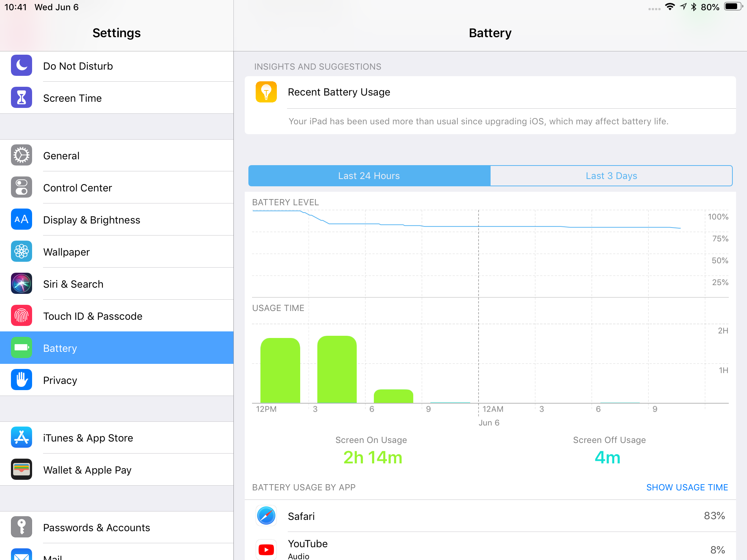Viewport: 747px width, 560px height.
Task: Tap the Siri & Search icon
Action: click(22, 284)
